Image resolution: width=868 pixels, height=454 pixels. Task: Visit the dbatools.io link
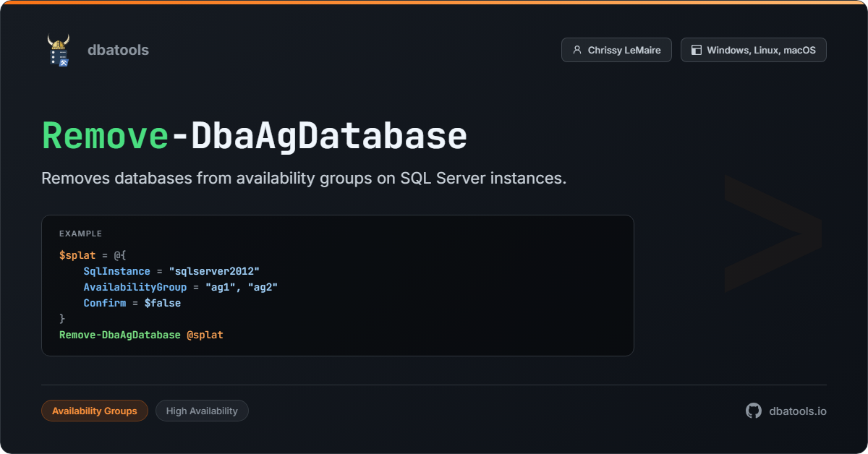[797, 411]
